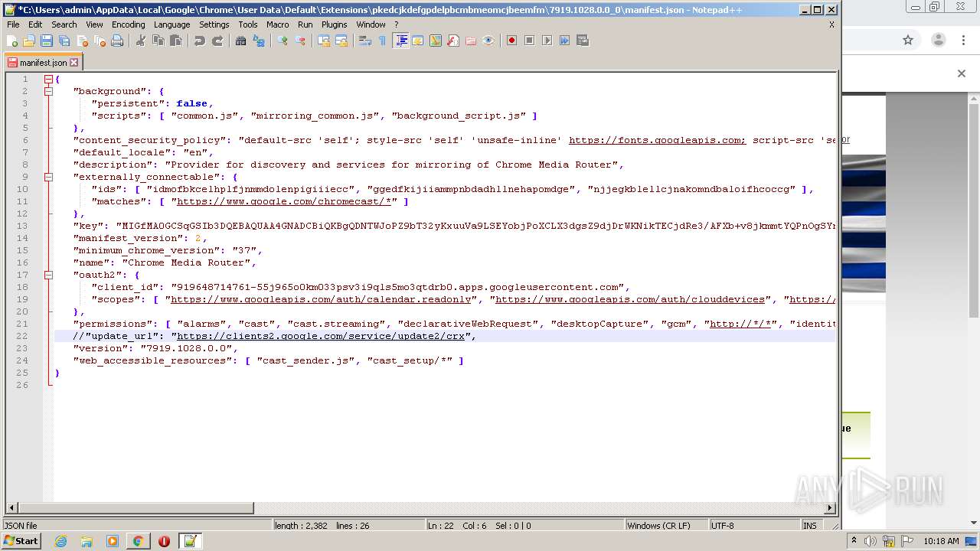Click the Windows (CR LF) status field
Screen dimensions: 980x551
(x=664, y=526)
